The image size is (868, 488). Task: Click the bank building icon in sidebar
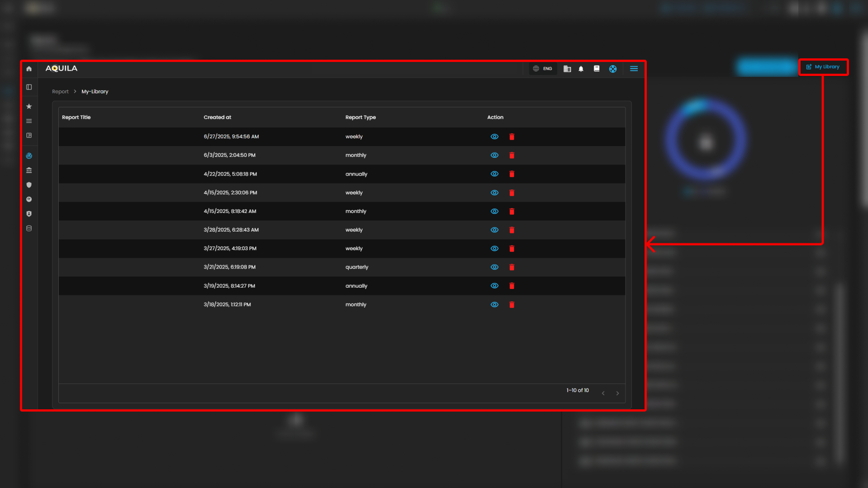[x=29, y=171]
